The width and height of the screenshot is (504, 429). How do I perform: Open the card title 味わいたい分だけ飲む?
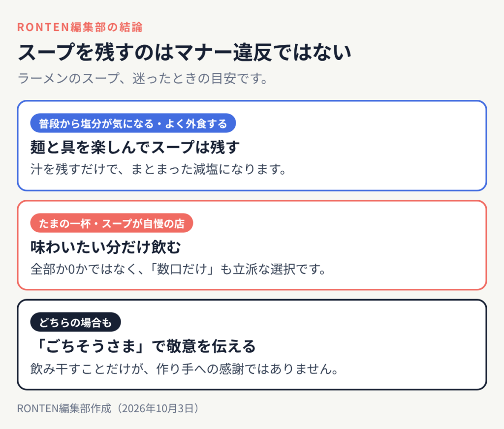106,247
